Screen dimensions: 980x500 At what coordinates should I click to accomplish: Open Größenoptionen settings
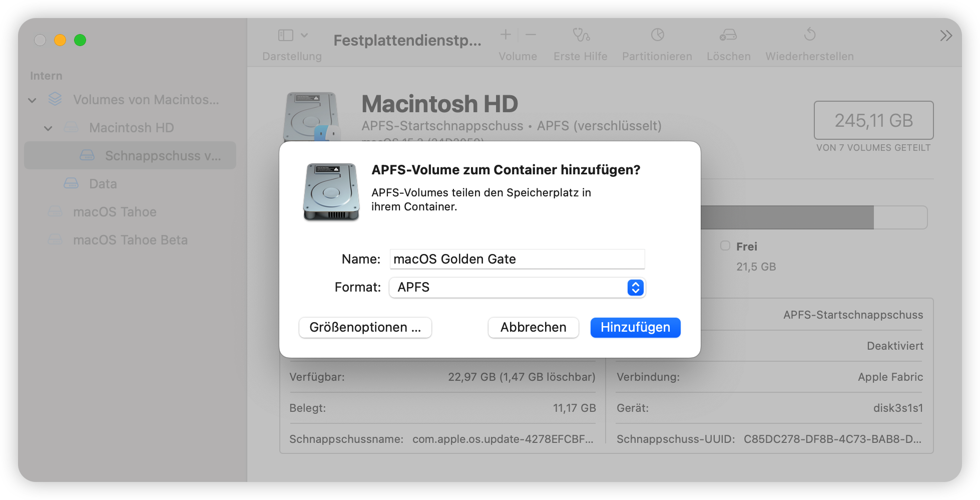coord(365,328)
